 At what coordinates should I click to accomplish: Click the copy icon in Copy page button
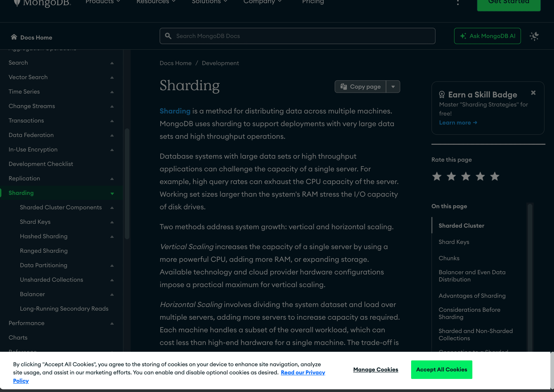[x=343, y=86]
